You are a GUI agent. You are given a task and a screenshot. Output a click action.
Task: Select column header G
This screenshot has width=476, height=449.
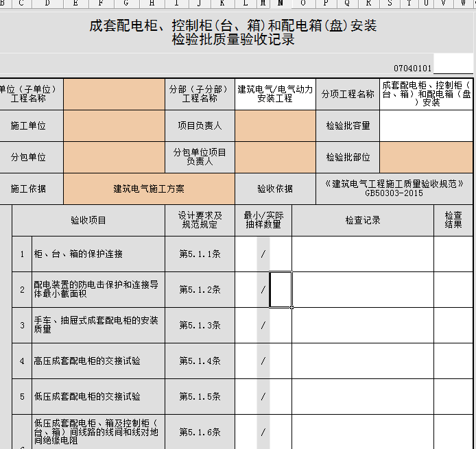click(126, 3)
